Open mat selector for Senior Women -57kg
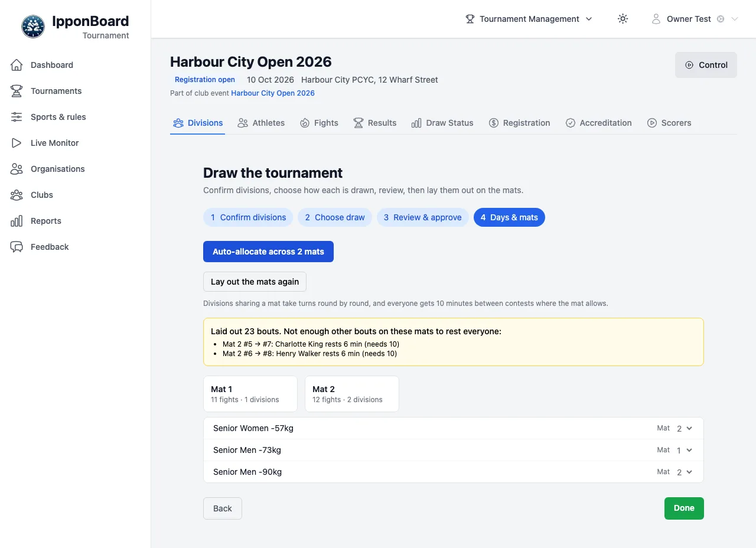Screen dimensions: 756x548 pyautogui.click(x=685, y=428)
